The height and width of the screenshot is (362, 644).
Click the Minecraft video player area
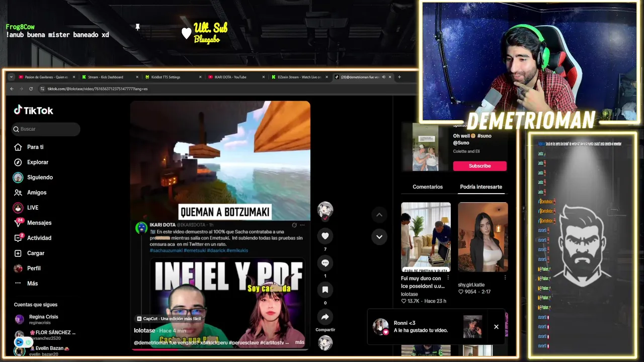[220, 161]
